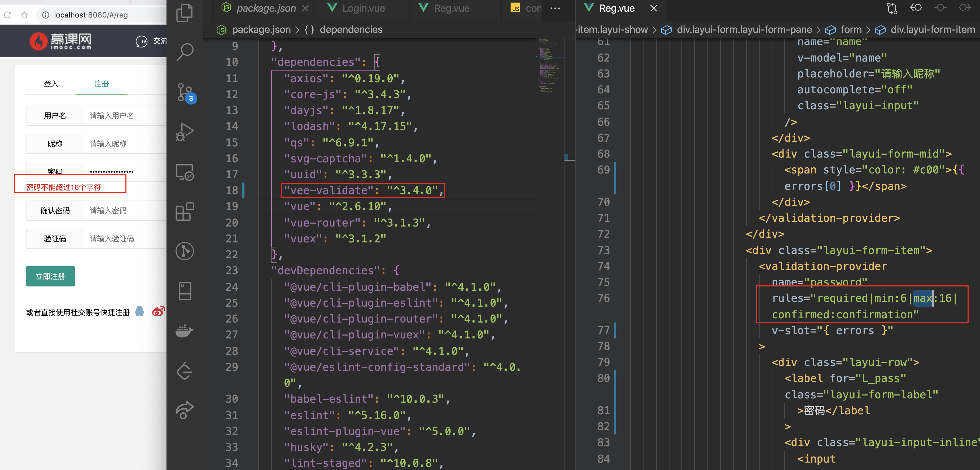Open the Project Manager activity bar icon
The height and width of the screenshot is (470, 980).
point(185,291)
